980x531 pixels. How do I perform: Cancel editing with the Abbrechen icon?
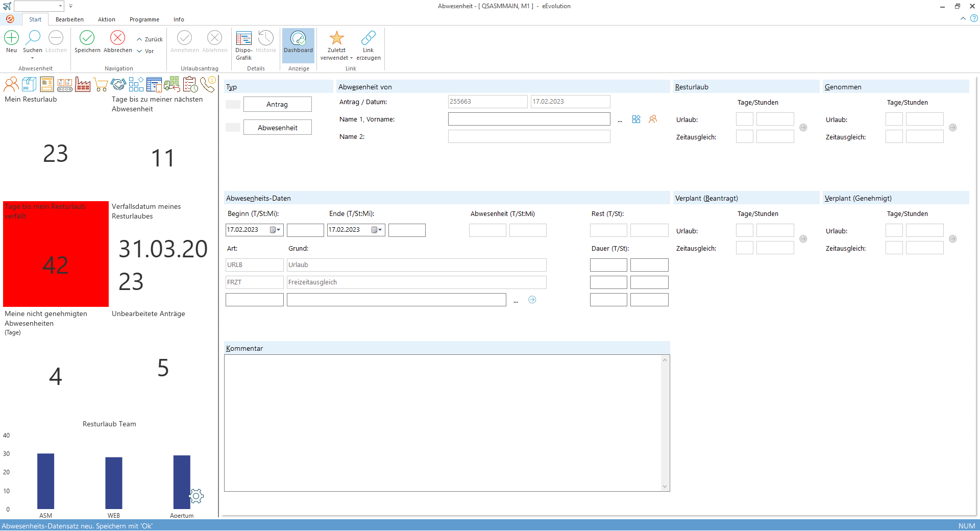tap(117, 38)
